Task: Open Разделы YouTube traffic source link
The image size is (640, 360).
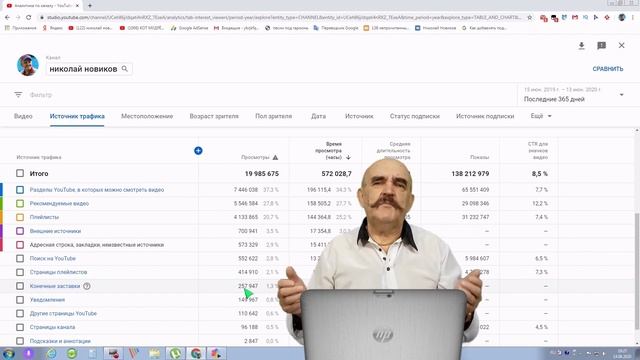Action: 97,190
